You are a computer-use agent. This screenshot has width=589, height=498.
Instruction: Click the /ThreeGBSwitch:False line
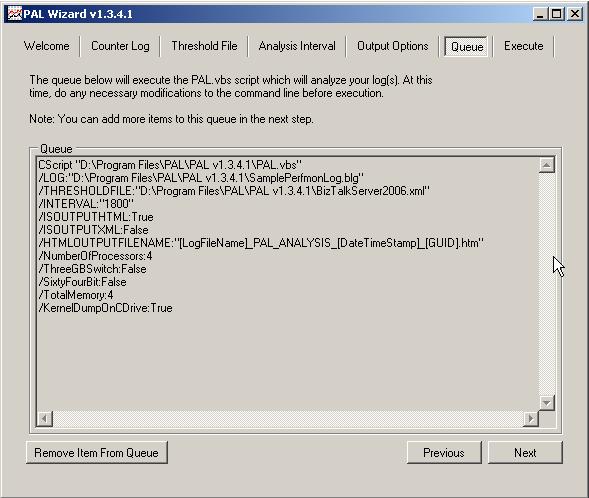coord(92,269)
